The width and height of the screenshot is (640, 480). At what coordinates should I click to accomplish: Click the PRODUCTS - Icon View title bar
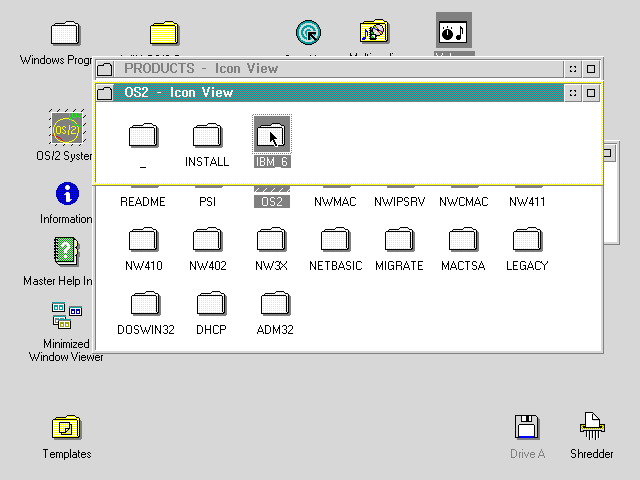tap(339, 69)
